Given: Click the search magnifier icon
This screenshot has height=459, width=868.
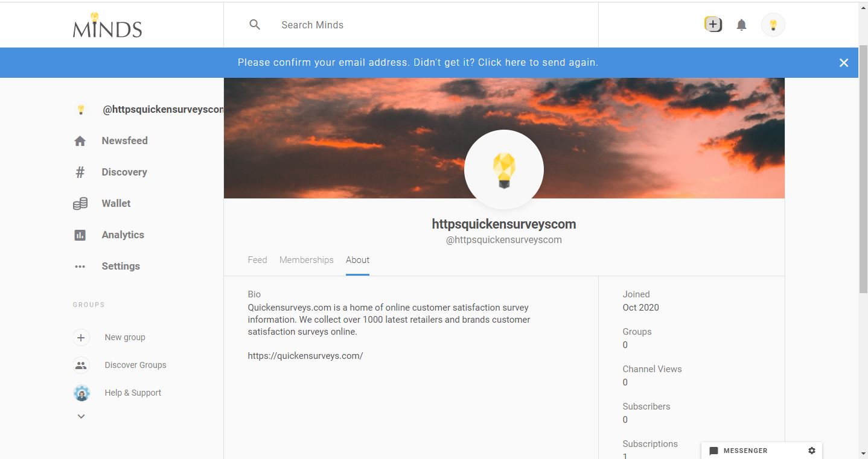Looking at the screenshot, I should (x=255, y=25).
